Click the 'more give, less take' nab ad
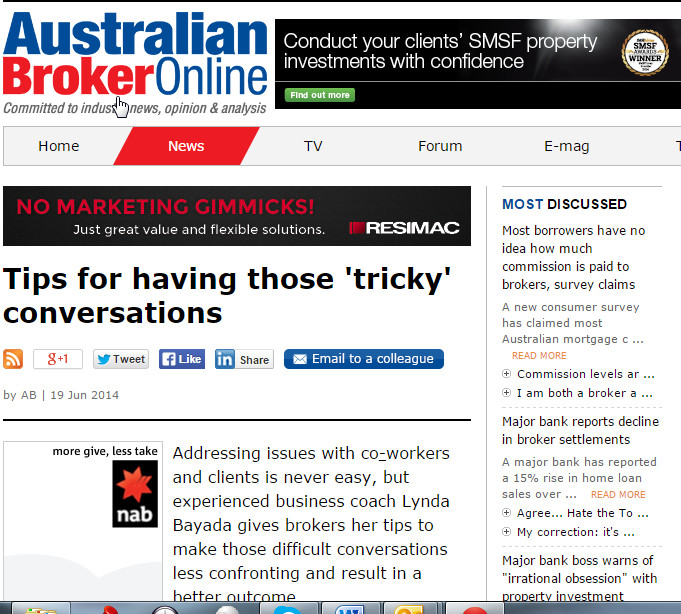Screen dimensions: 681x614 click(83, 521)
